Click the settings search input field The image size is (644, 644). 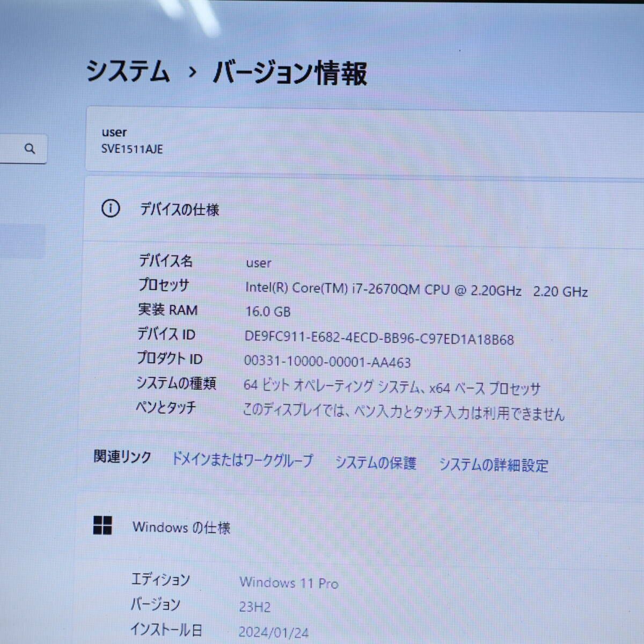[23, 149]
